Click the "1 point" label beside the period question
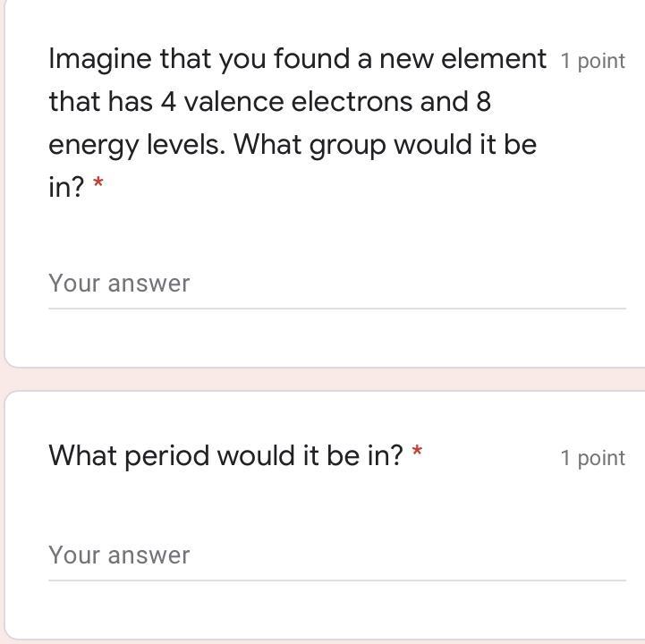 592,458
